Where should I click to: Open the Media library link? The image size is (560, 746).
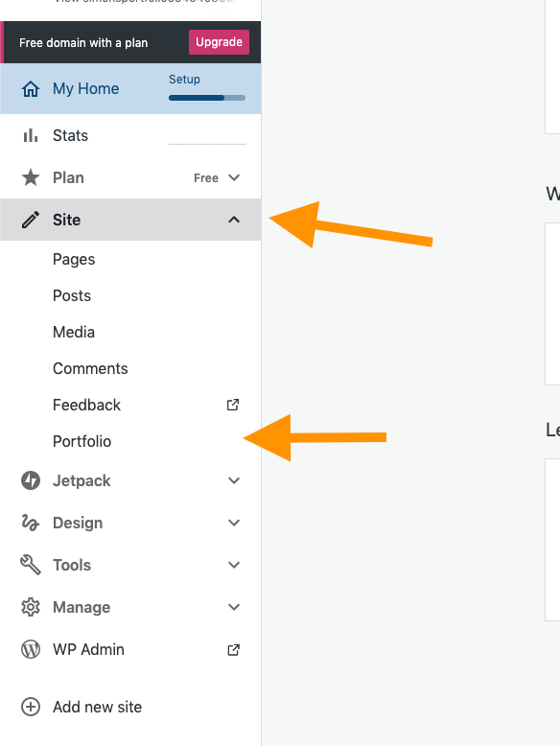click(x=74, y=332)
